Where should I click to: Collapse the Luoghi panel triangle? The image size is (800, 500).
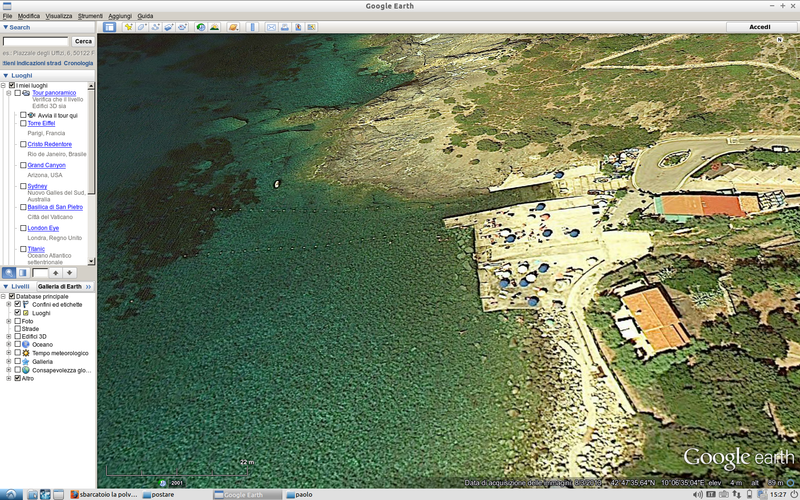coord(6,75)
